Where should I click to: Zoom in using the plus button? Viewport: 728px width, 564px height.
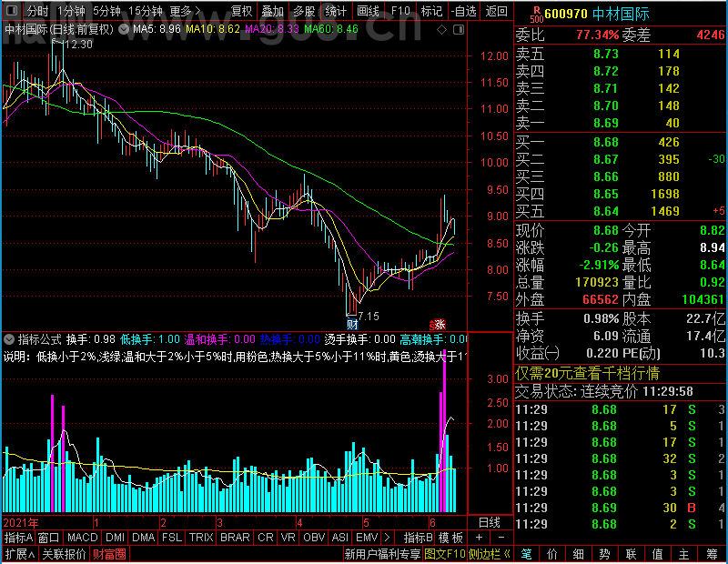point(480,537)
